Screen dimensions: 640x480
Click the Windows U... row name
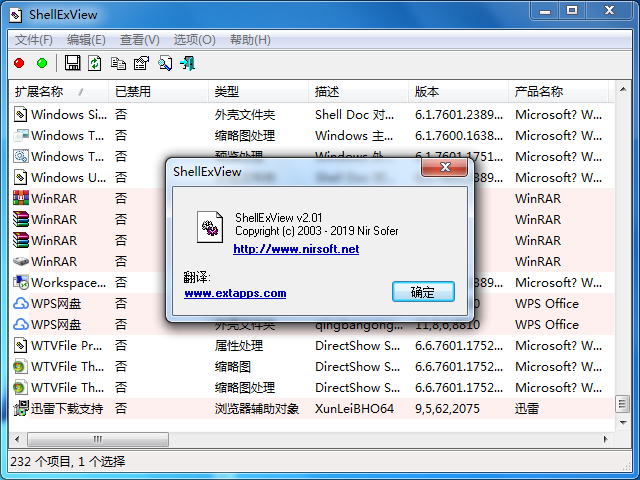68,178
